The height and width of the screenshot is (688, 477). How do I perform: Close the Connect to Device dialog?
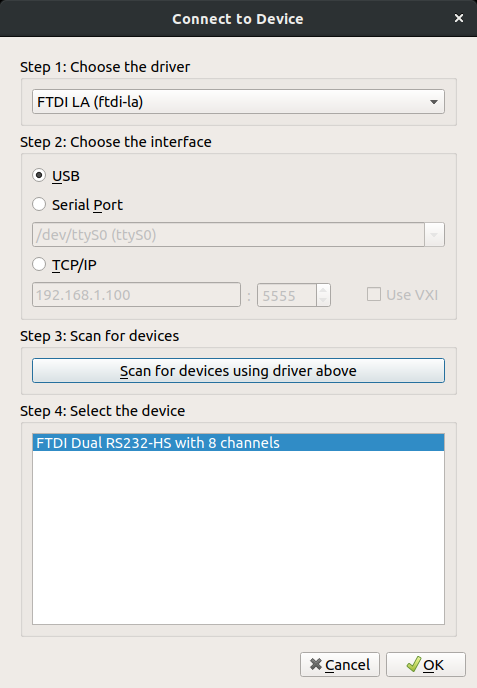[x=459, y=18]
